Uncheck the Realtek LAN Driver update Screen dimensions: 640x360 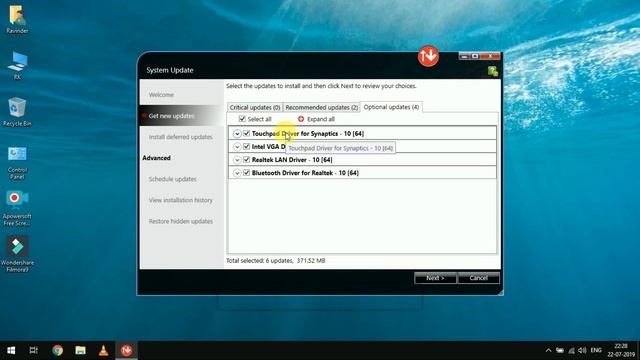(x=247, y=160)
